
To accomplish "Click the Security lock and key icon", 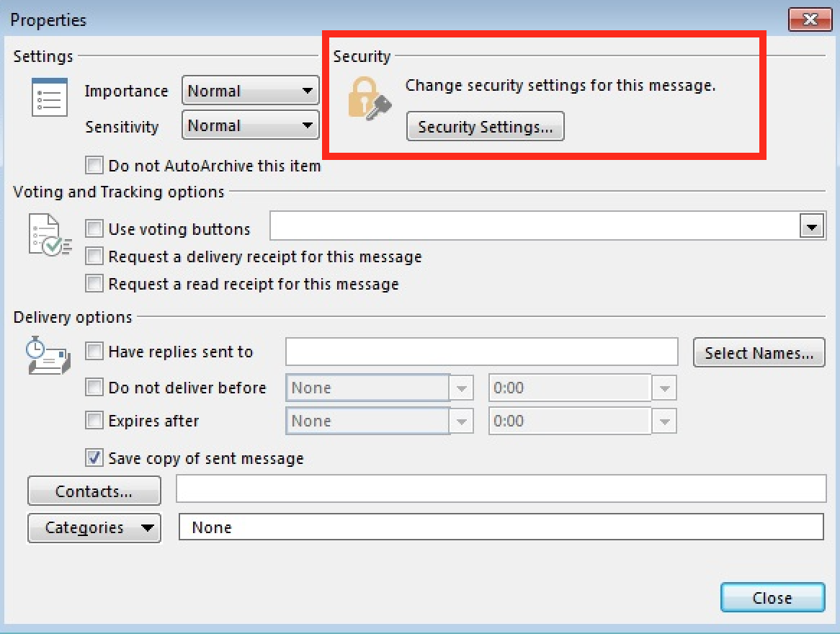I will point(368,99).
